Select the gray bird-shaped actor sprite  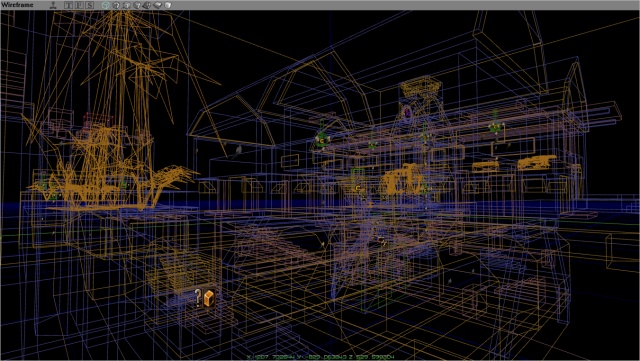(x=238, y=152)
